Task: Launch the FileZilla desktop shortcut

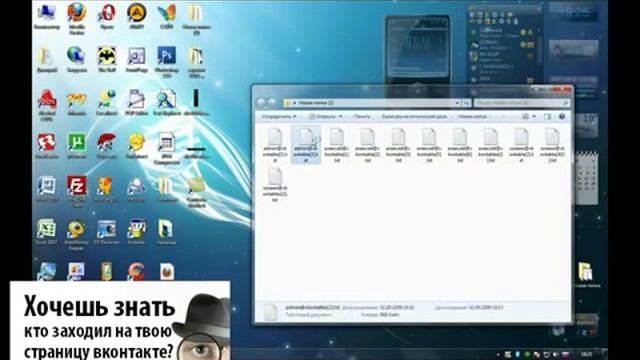Action: tap(77, 190)
